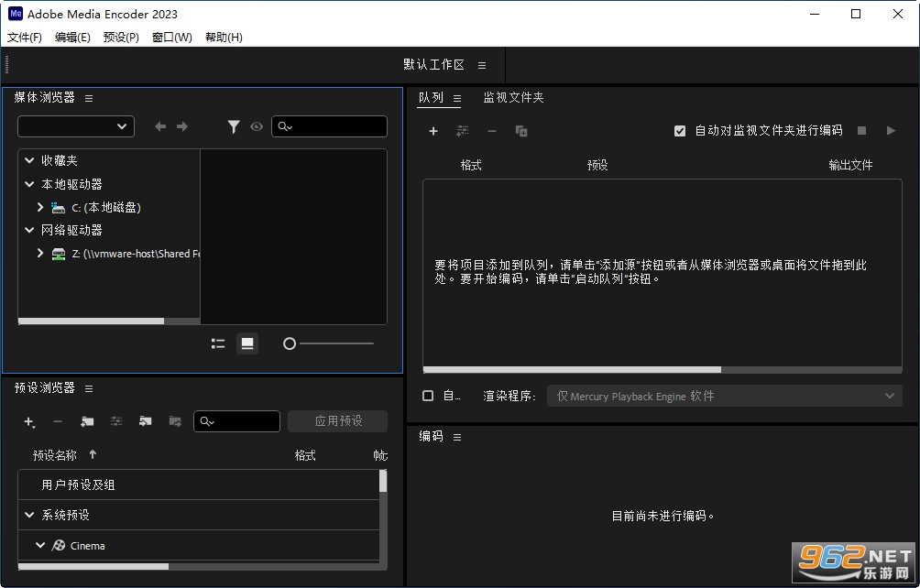This screenshot has width=920, height=588.
Task: Click the 应用预设 button
Action: pyautogui.click(x=337, y=421)
